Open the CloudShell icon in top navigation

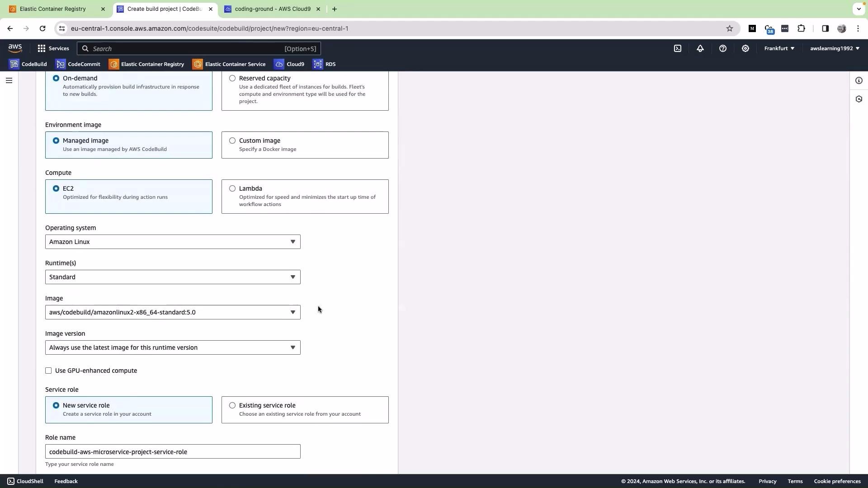tap(678, 48)
